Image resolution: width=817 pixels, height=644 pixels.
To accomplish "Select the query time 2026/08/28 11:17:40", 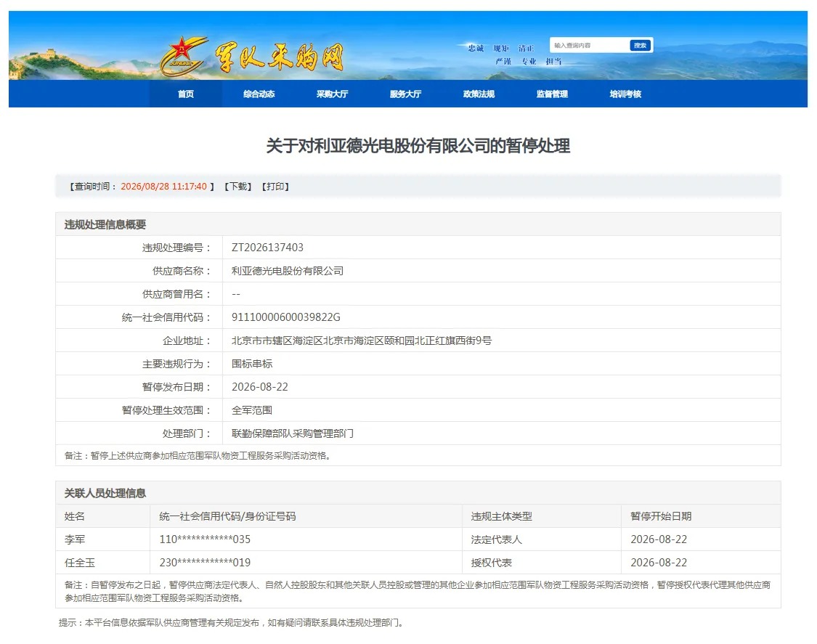I will coord(163,187).
